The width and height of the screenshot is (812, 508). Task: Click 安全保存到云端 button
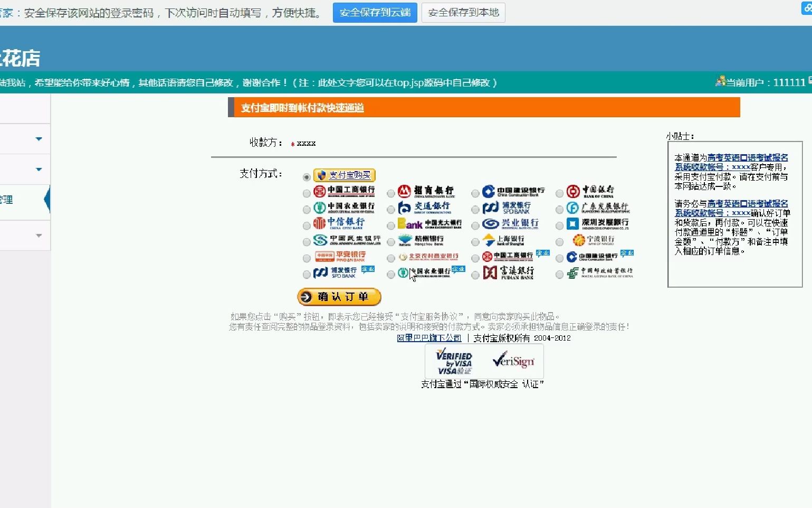(x=375, y=13)
